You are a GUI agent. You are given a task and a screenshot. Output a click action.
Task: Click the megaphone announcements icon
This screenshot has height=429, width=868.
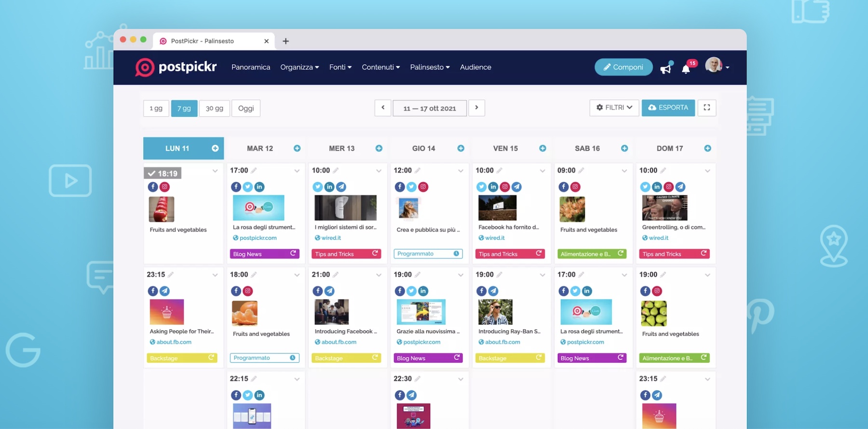[666, 69]
